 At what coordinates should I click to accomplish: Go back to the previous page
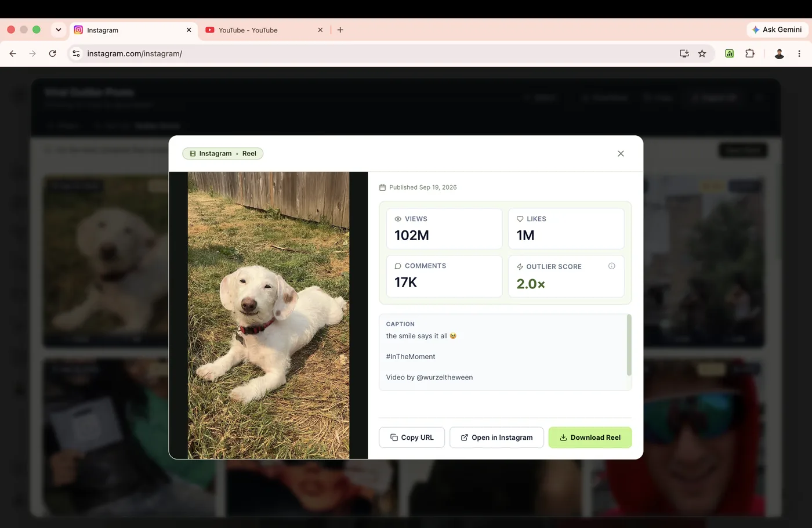13,54
